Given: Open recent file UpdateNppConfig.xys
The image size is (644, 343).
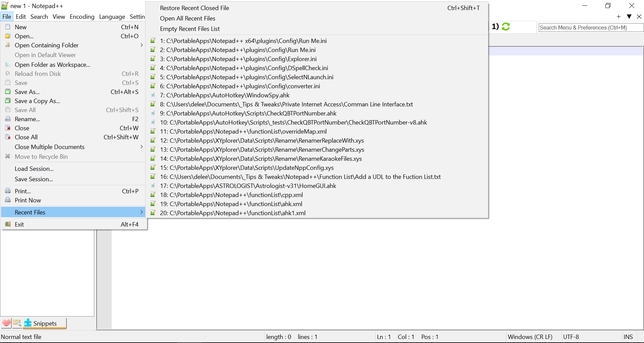Looking at the screenshot, I should click(x=317, y=167).
